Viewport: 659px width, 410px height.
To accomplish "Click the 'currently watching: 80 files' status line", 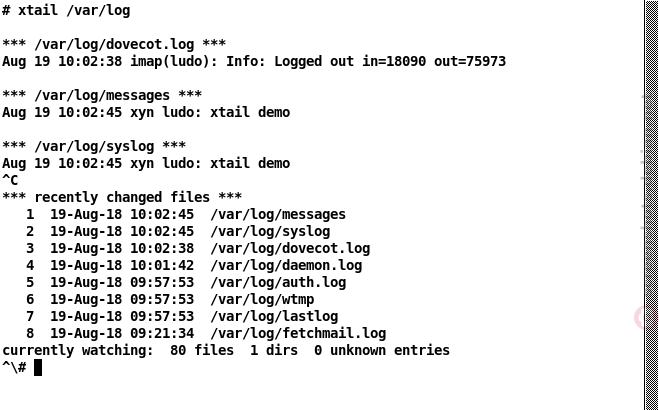I will pyautogui.click(x=226, y=350).
